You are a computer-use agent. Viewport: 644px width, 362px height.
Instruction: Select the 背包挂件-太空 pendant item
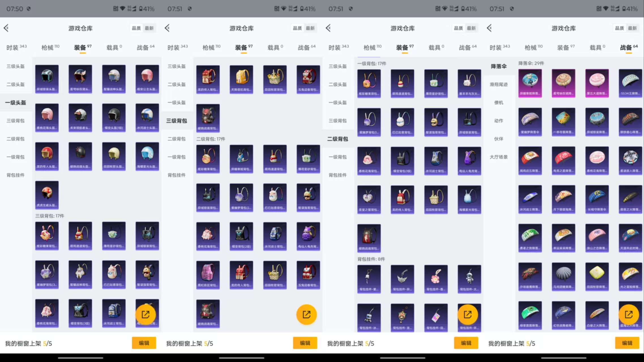coord(469,279)
